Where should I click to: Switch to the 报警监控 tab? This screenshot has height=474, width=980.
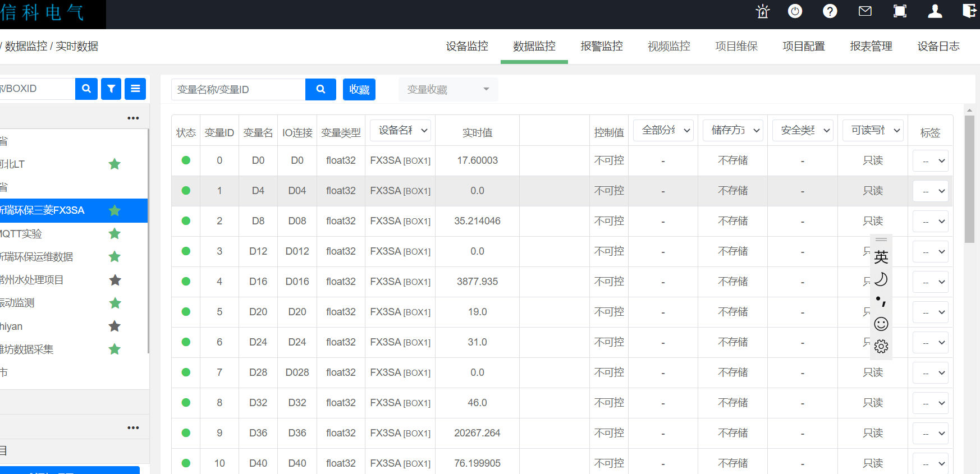coord(601,46)
